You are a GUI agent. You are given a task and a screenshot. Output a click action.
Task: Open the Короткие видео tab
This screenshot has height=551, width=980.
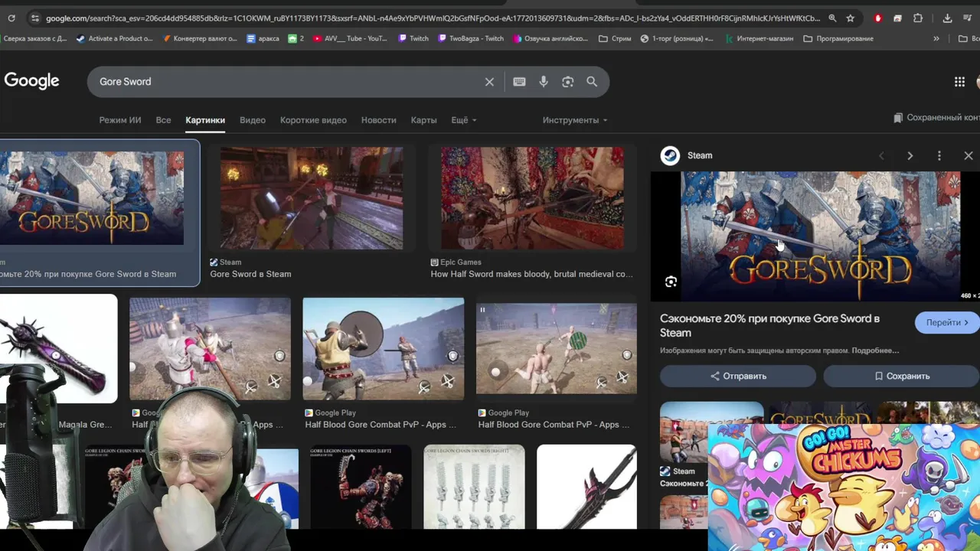tap(313, 120)
